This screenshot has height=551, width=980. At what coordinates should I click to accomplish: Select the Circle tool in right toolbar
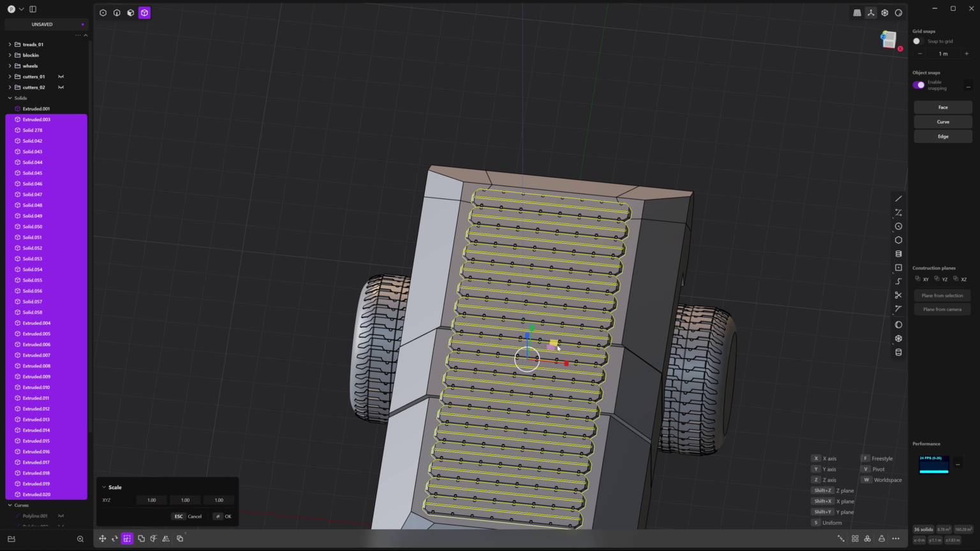[x=898, y=226]
